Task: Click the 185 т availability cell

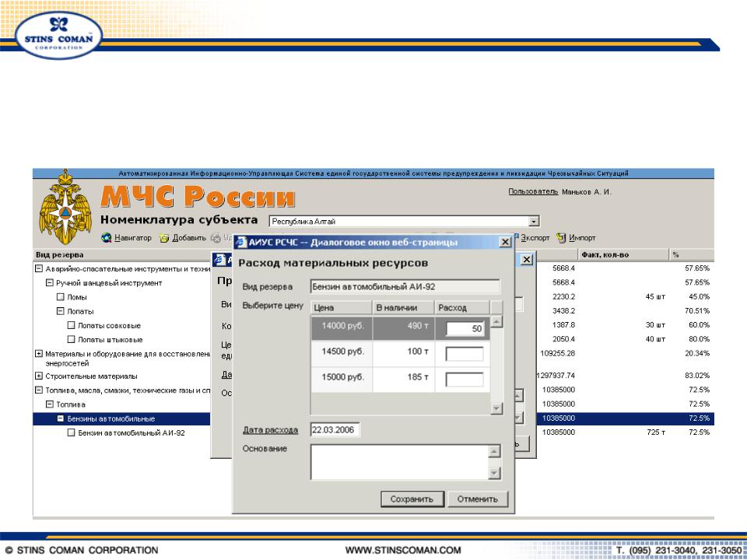Action: (x=404, y=380)
